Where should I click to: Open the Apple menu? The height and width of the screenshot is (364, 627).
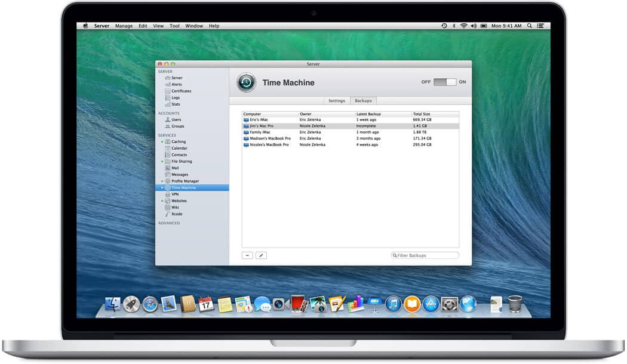point(85,26)
